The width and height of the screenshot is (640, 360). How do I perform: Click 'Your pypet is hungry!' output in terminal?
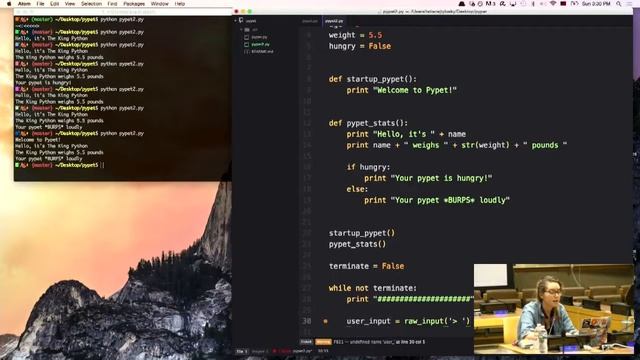tap(43, 83)
